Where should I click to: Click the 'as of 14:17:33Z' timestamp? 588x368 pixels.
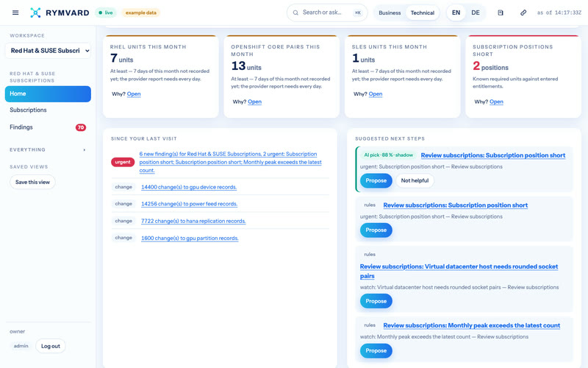[559, 13]
